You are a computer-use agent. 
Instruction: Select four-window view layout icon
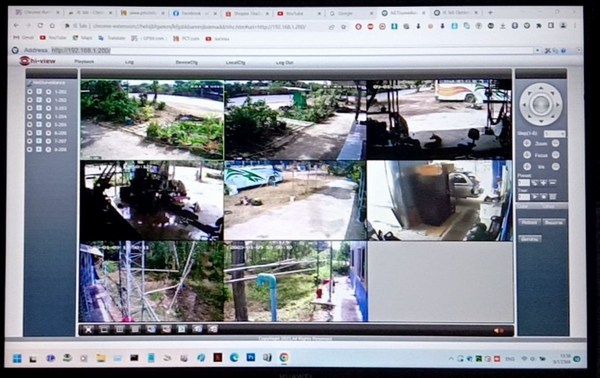(119, 329)
